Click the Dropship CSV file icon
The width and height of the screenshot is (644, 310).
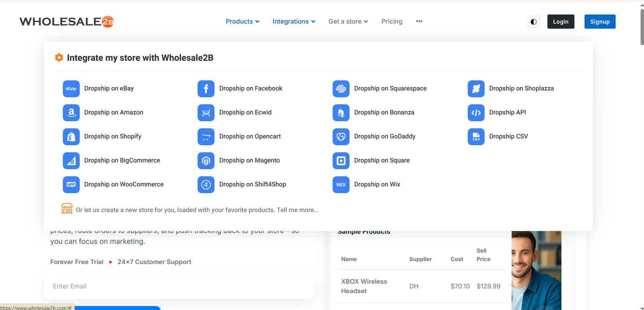(476, 136)
